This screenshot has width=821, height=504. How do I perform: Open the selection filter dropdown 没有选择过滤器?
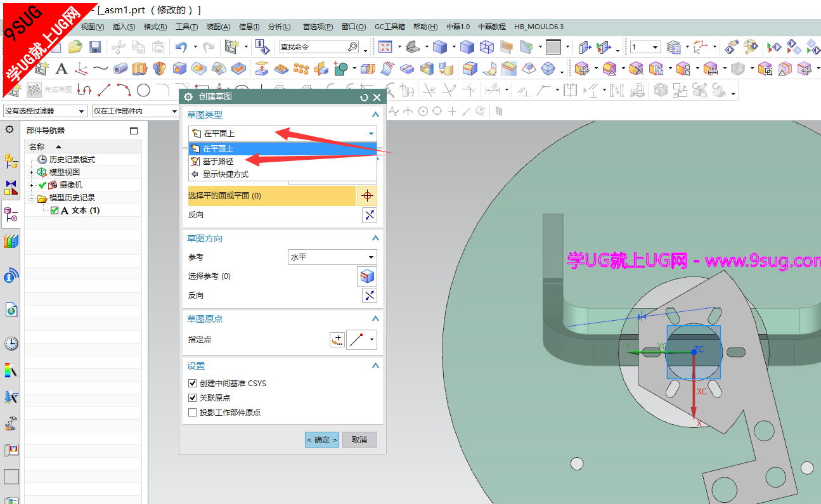[x=45, y=111]
